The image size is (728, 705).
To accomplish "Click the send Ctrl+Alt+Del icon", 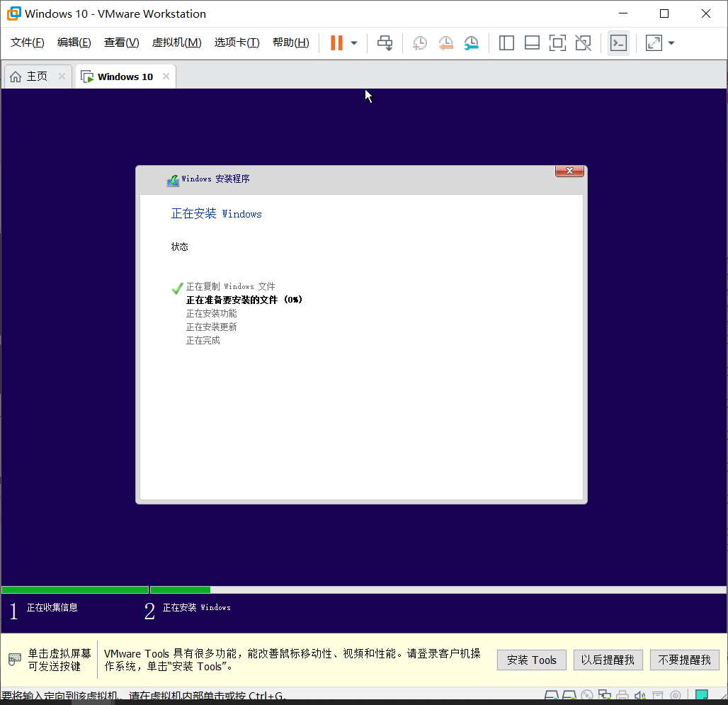I will point(385,43).
